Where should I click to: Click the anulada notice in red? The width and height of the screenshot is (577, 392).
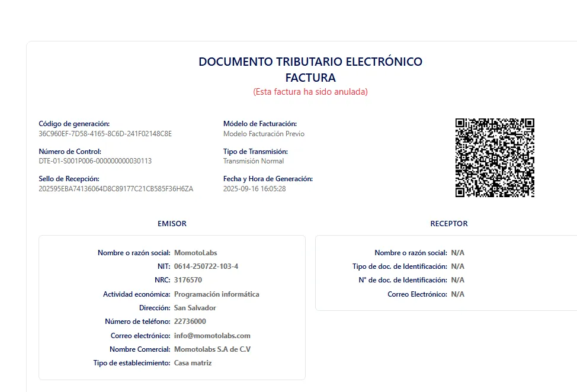pos(311,92)
